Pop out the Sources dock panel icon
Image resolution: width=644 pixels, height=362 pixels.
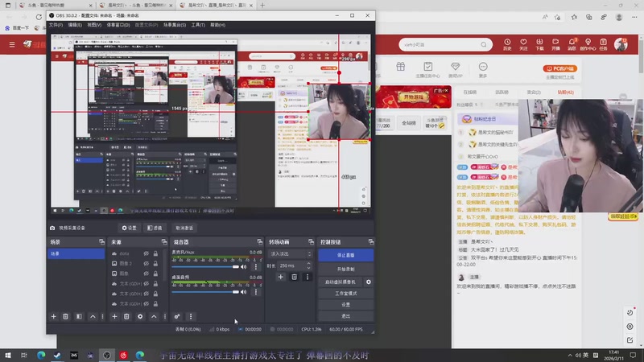pos(164,242)
